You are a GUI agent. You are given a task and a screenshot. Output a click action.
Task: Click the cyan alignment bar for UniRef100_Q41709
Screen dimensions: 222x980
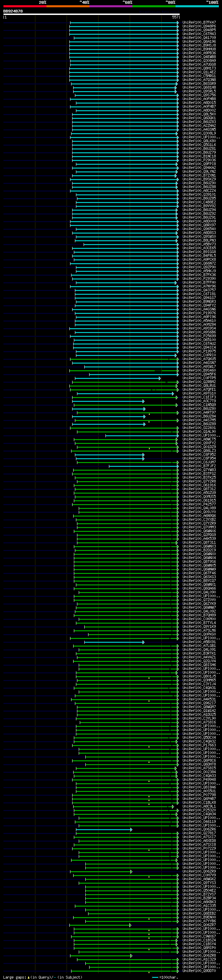pos(126,38)
